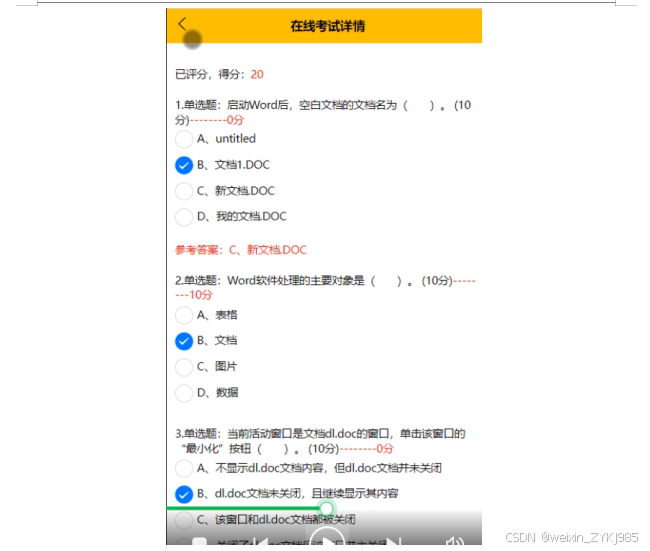Select option C 新文档.DOC

coord(184,191)
